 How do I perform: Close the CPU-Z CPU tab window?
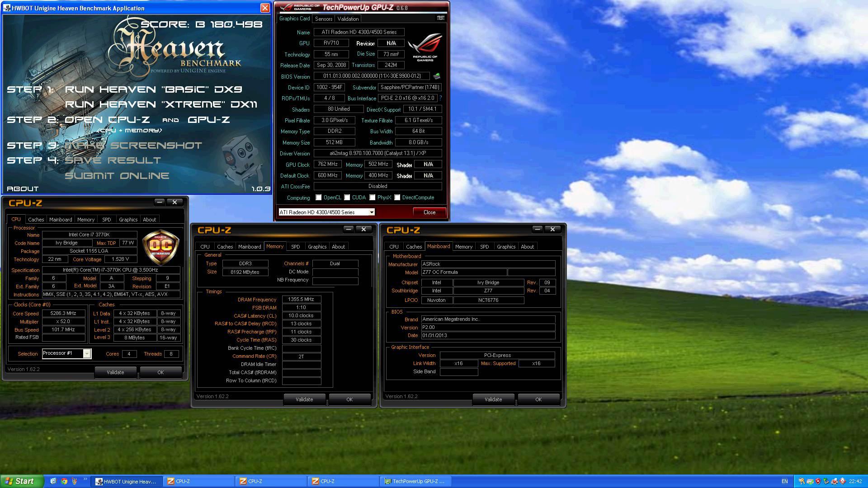(x=175, y=202)
